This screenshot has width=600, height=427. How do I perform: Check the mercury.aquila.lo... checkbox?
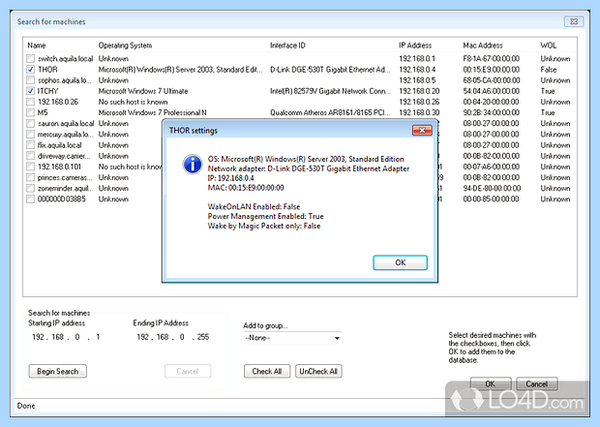coord(30,134)
